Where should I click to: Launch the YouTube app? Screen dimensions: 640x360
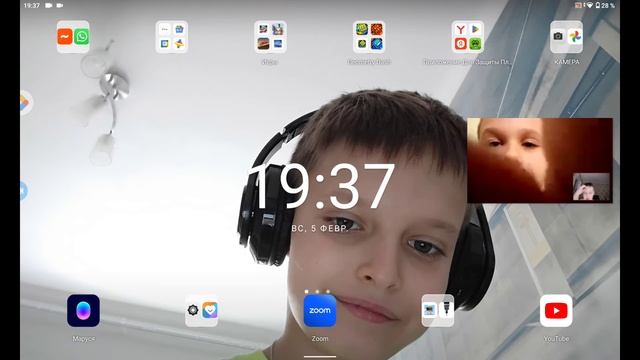coord(556,311)
